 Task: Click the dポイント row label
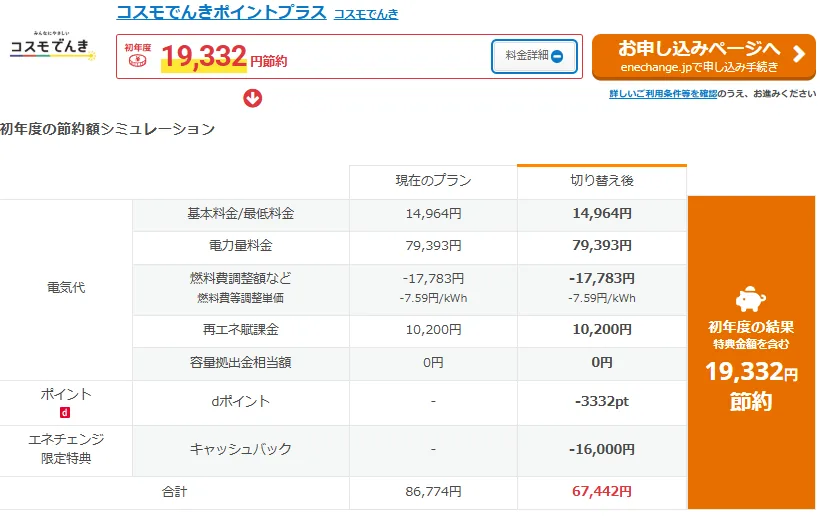[240, 401]
